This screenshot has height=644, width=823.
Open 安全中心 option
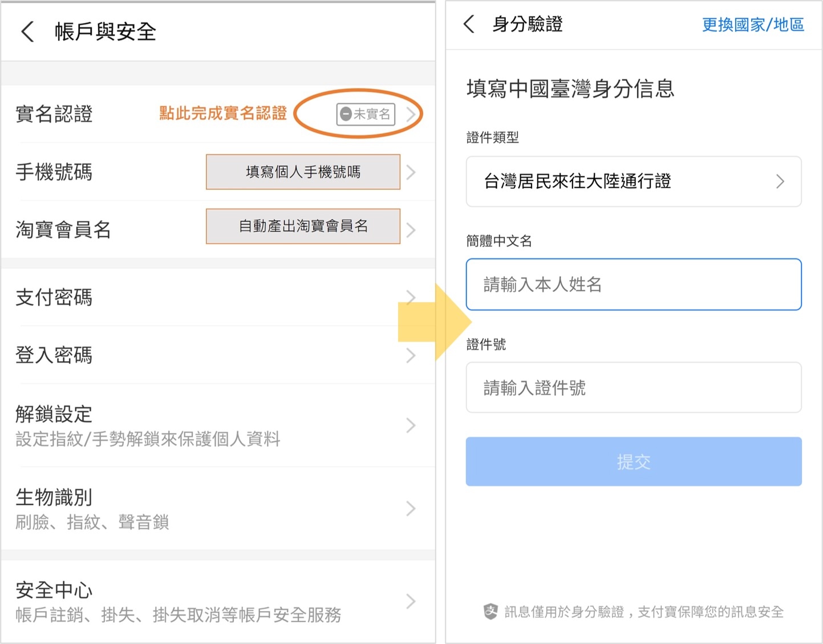218,601
